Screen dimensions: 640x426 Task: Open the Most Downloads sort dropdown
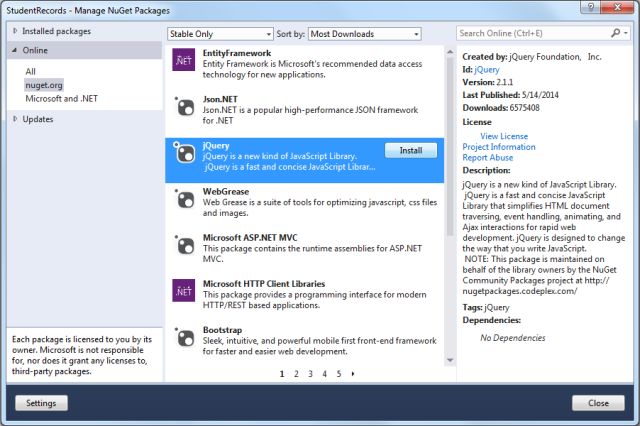pyautogui.click(x=364, y=34)
